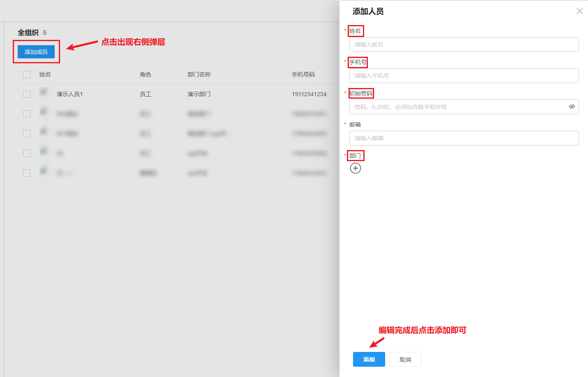This screenshot has width=588, height=377.
Task: Focus the 请输入姓名 input field
Action: 464,44
